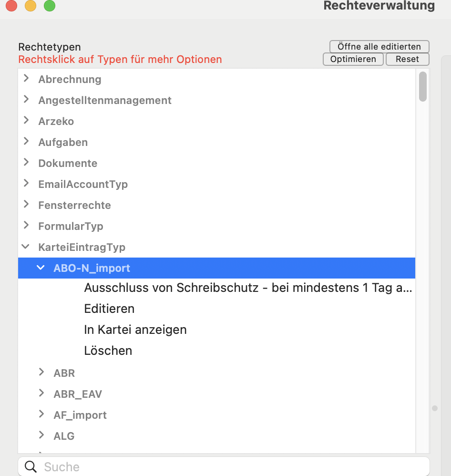Image resolution: width=451 pixels, height=476 pixels.
Task: Click the Rechtetypen list scrollbar thumb
Action: click(423, 86)
